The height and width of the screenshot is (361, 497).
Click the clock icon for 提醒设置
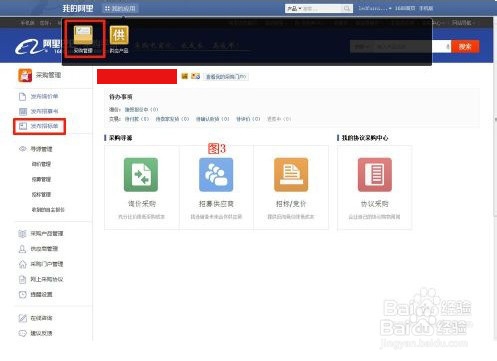(22, 295)
